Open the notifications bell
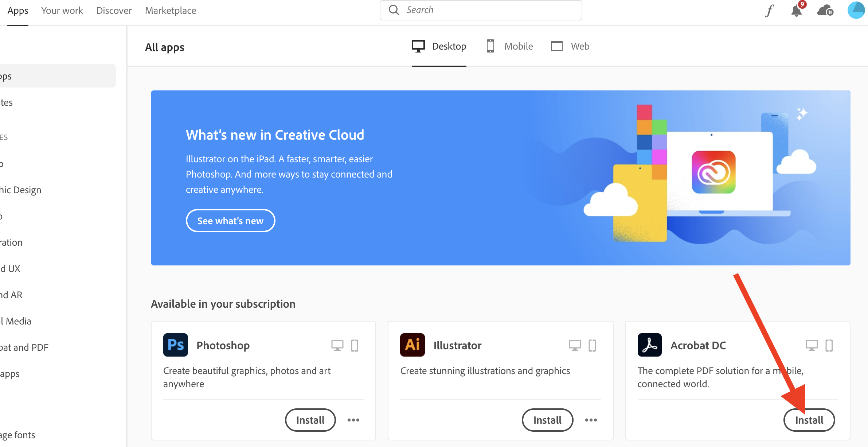Screen dimensions: 868x447 pos(796,10)
